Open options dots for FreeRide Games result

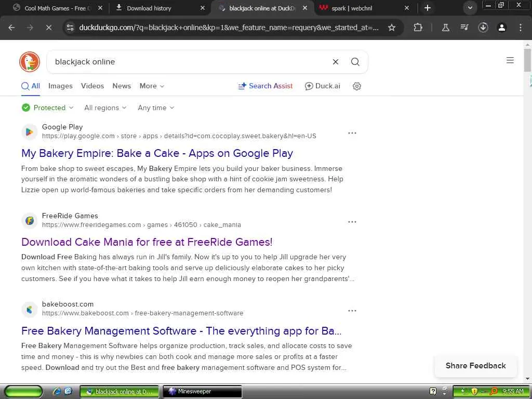(352, 222)
